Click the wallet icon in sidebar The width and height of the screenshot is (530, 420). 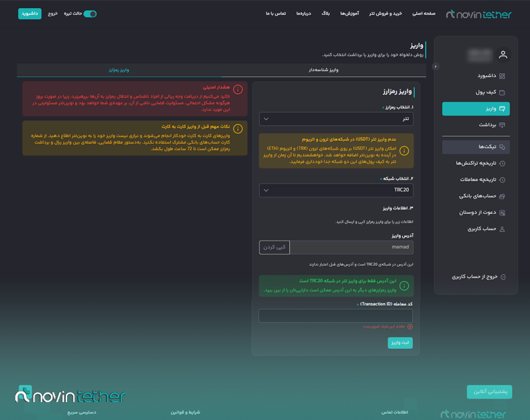[x=502, y=92]
